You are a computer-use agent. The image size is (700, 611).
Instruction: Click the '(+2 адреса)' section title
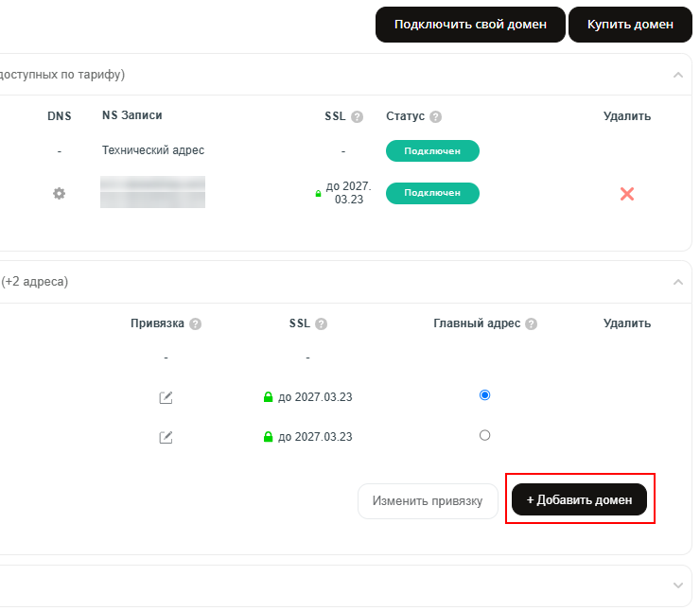point(35,282)
